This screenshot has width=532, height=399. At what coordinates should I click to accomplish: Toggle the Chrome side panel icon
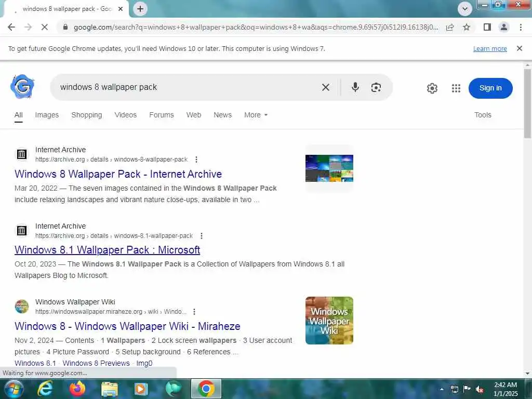(487, 27)
